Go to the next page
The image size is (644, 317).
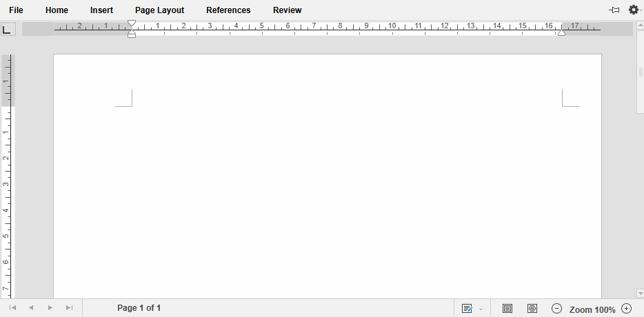tap(50, 308)
